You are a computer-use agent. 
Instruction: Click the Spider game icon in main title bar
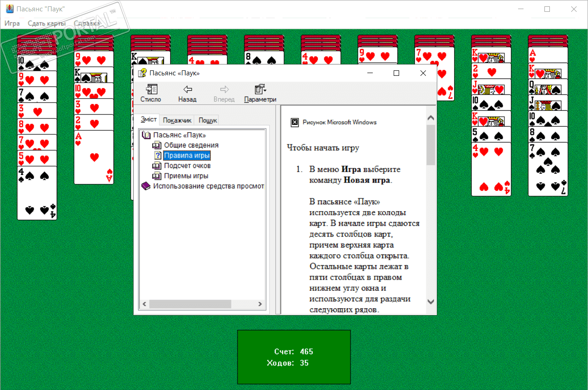[9, 9]
